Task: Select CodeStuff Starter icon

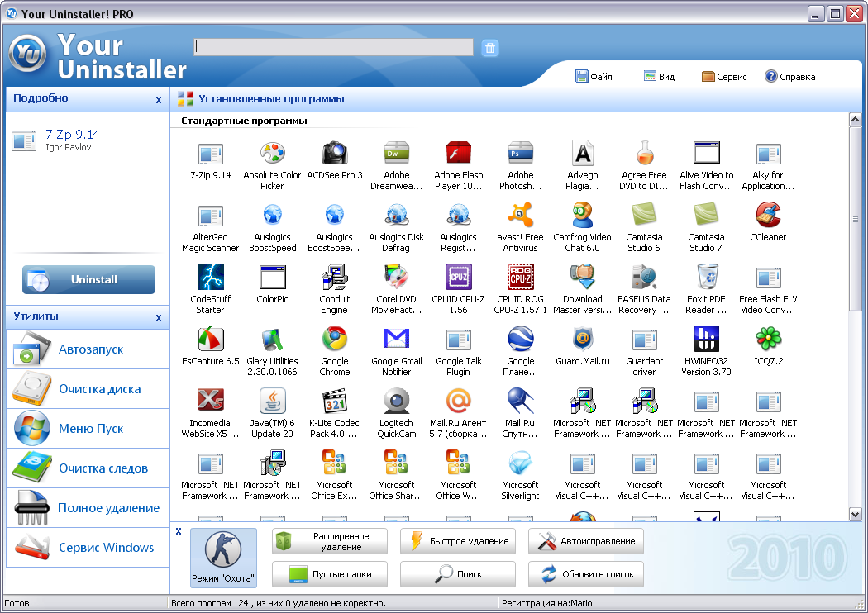Action: pos(210,277)
